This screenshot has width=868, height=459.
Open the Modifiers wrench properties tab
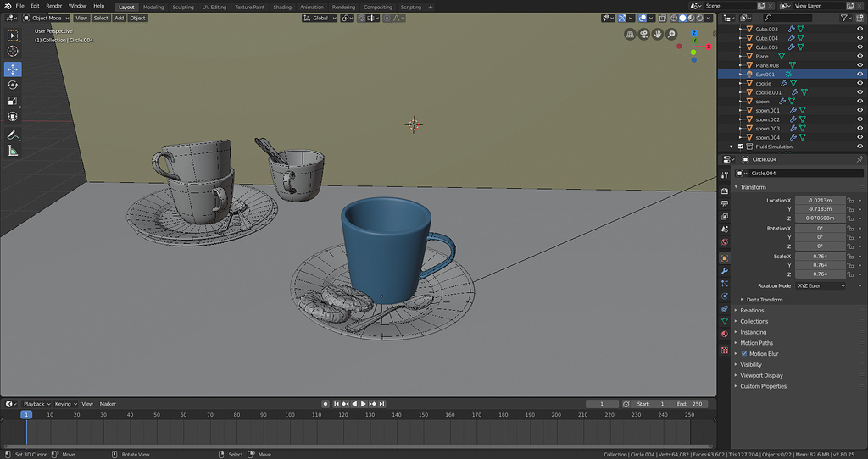(725, 271)
